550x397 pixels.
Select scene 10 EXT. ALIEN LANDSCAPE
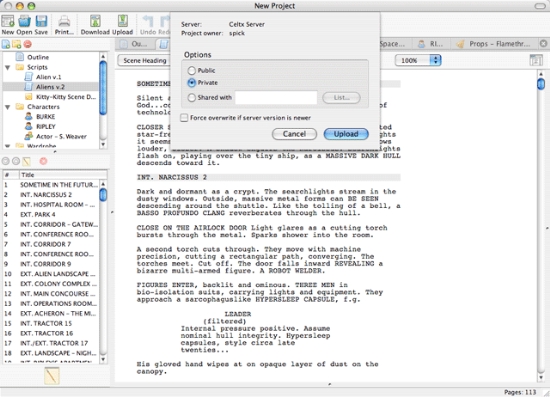[x=51, y=274]
